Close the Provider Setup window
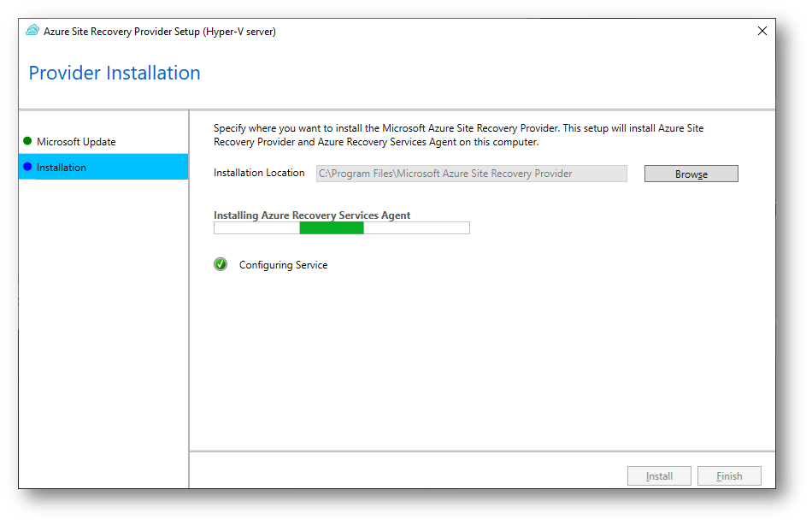This screenshot has height=525, width=812. [762, 31]
